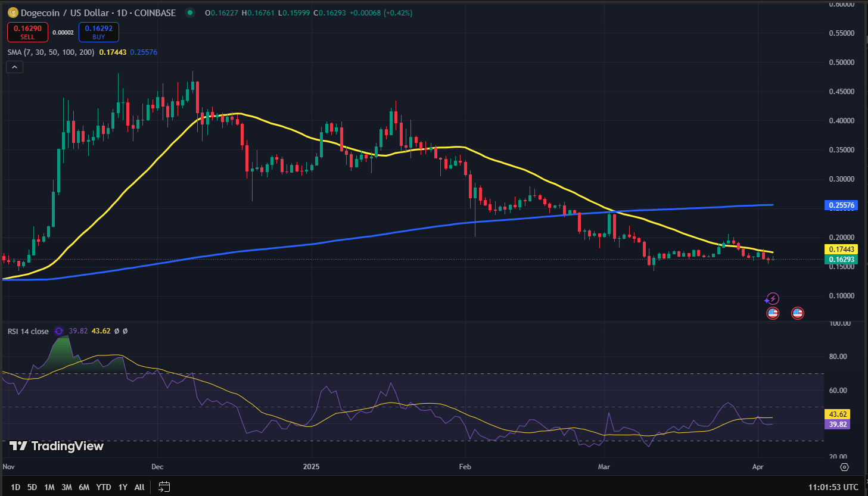Click the RSI 14 close legend
Screen dimensions: 868x496
coord(28,331)
